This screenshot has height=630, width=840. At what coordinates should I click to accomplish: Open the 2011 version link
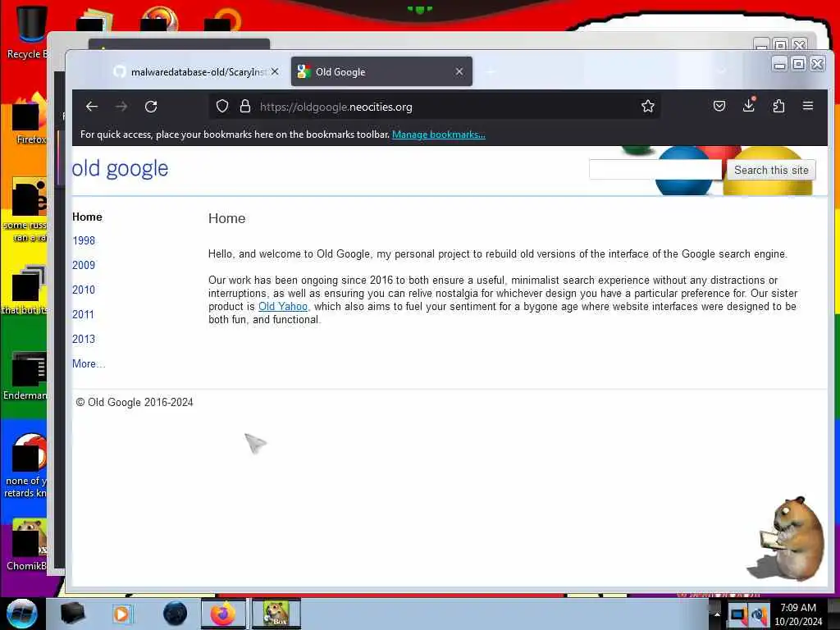[83, 314]
